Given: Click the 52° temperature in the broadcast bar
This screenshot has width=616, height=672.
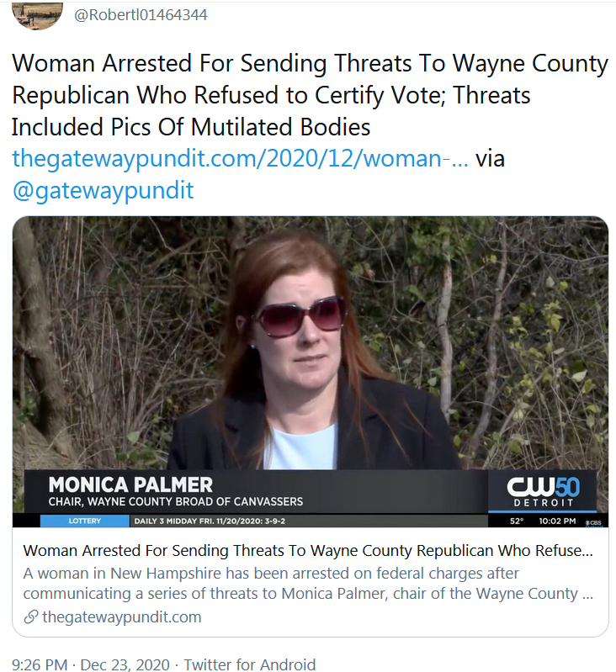Looking at the screenshot, I should (x=517, y=521).
